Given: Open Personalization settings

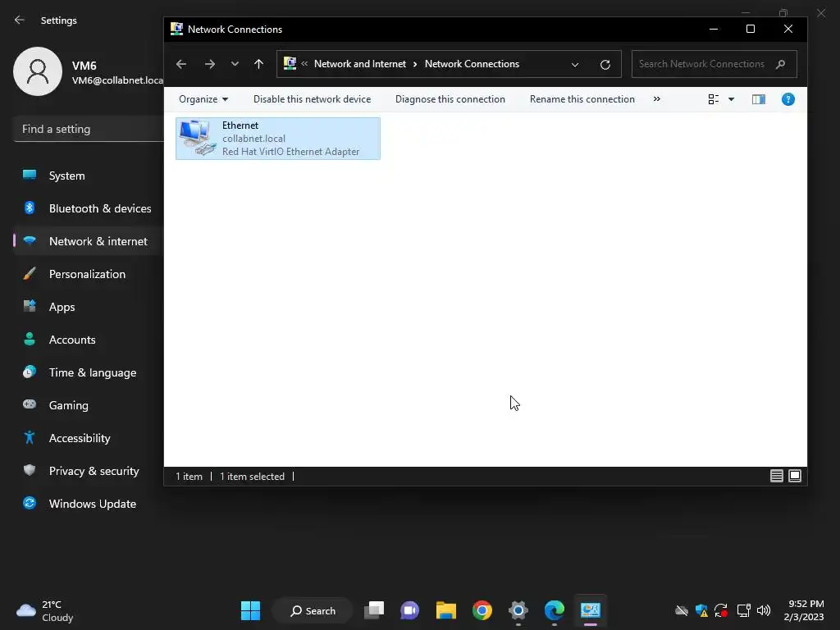Looking at the screenshot, I should (89, 274).
